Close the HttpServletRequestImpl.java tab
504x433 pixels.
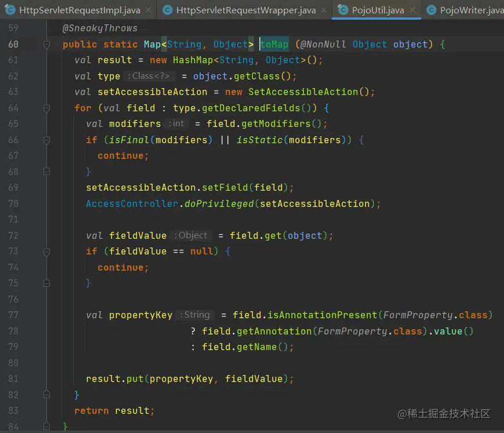[x=148, y=10]
